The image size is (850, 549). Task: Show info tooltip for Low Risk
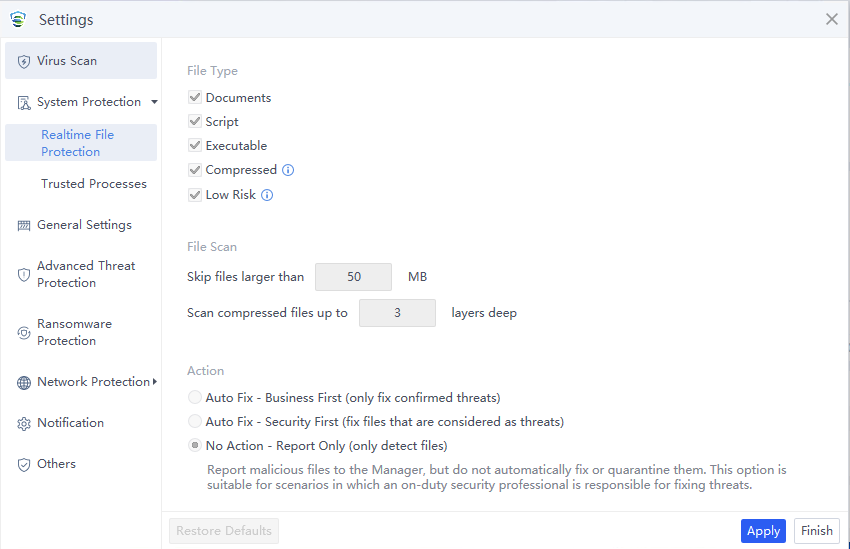[x=267, y=195]
